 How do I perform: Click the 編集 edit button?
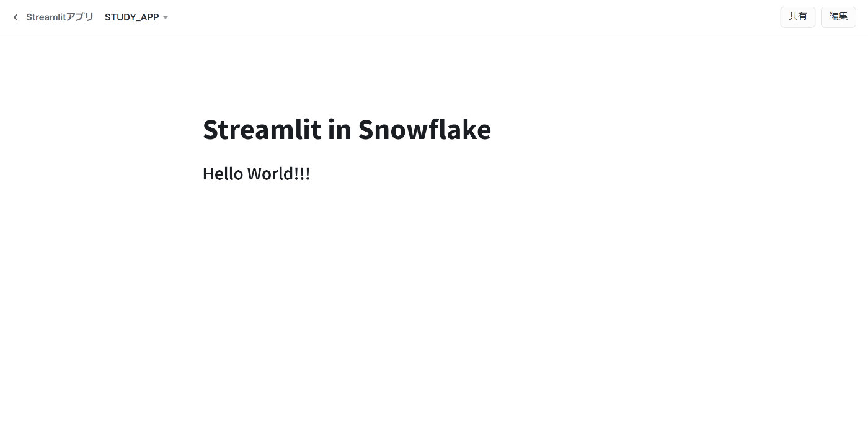(x=838, y=17)
